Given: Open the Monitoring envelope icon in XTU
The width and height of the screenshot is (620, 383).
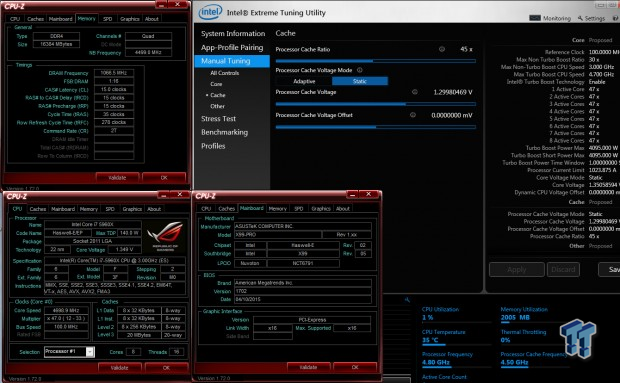Looking at the screenshot, I should pyautogui.click(x=535, y=18).
